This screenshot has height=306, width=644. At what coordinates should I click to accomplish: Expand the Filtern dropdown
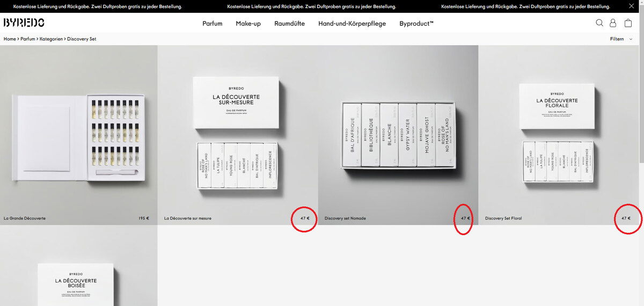621,39
